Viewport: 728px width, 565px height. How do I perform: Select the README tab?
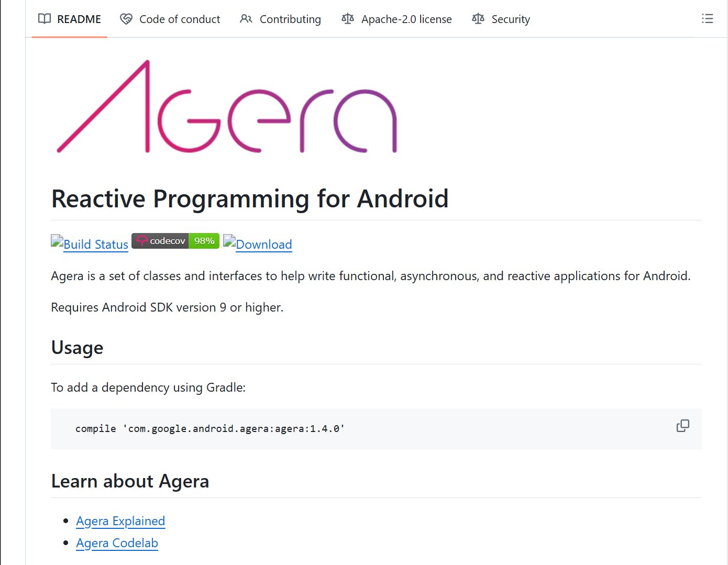[x=79, y=19]
